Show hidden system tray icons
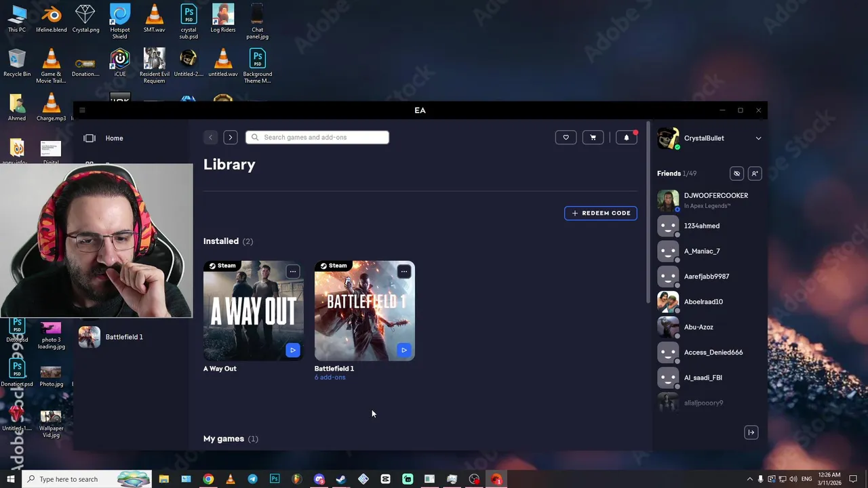The height and width of the screenshot is (488, 868). tap(749, 479)
